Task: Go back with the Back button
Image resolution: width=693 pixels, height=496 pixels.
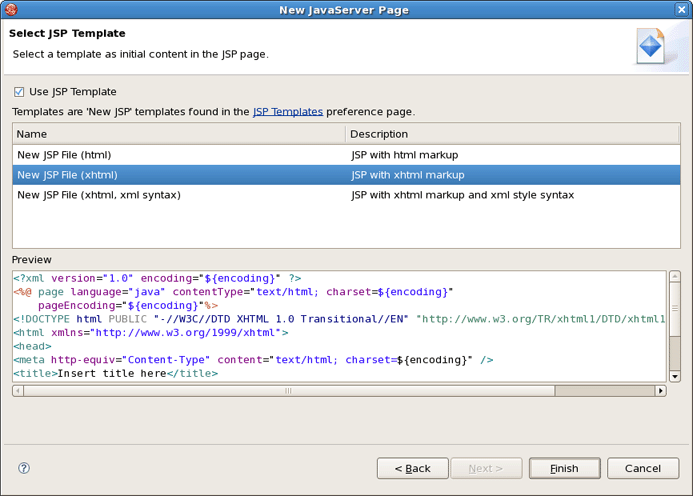Action: [x=413, y=468]
